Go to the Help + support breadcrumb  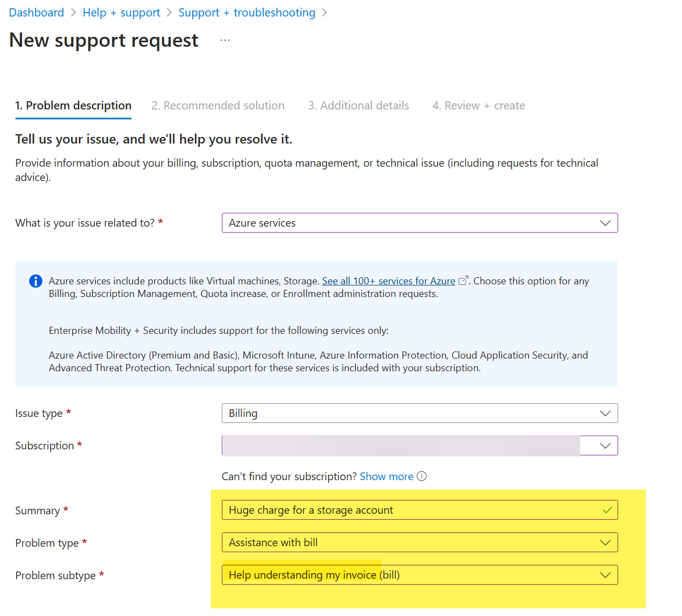[121, 13]
